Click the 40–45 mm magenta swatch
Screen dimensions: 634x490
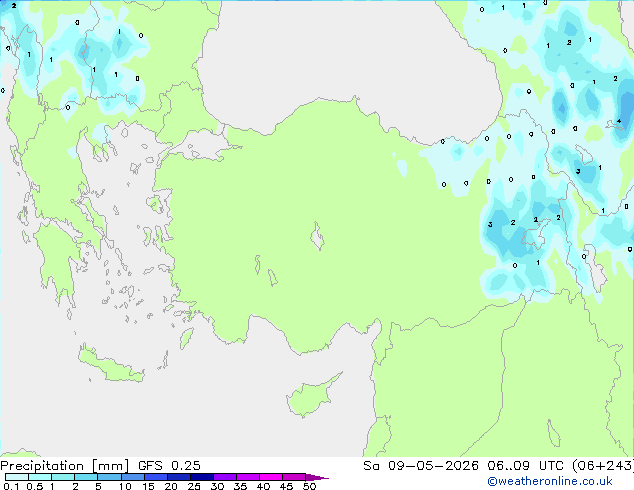[x=271, y=477]
